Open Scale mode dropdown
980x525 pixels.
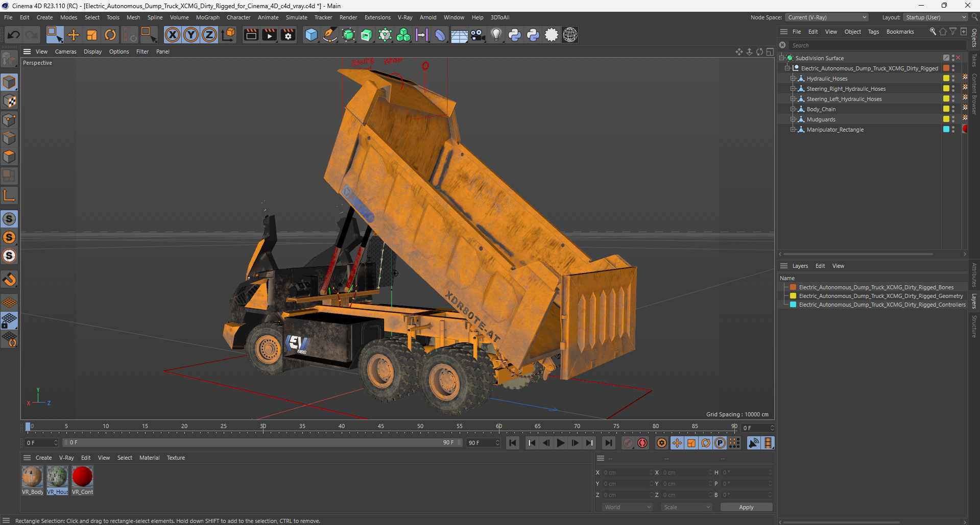(686, 507)
